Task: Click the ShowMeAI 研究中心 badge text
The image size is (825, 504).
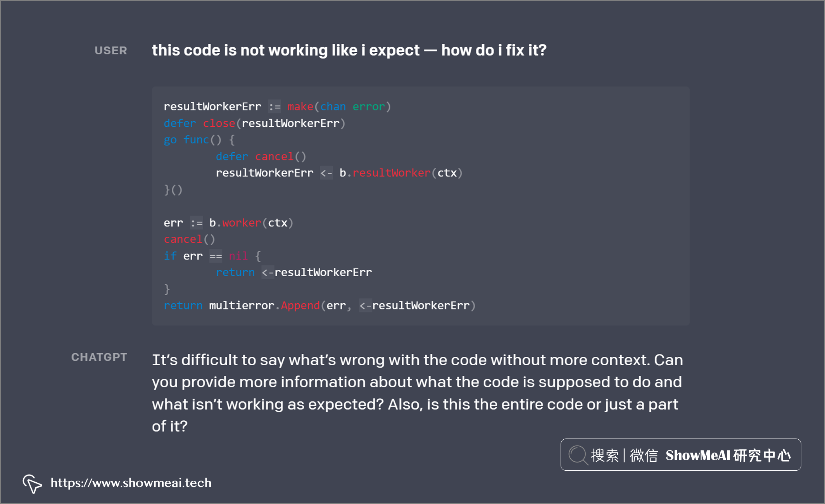Action: click(728, 456)
